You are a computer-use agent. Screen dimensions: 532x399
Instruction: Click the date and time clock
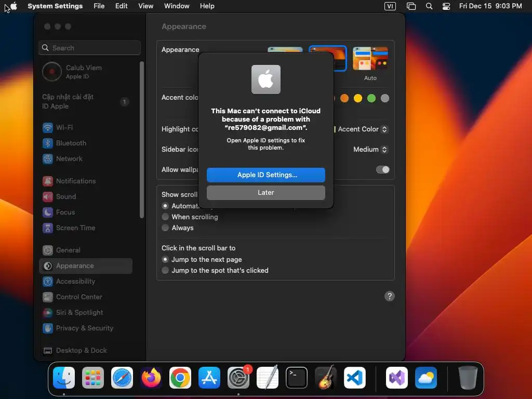pyautogui.click(x=490, y=6)
